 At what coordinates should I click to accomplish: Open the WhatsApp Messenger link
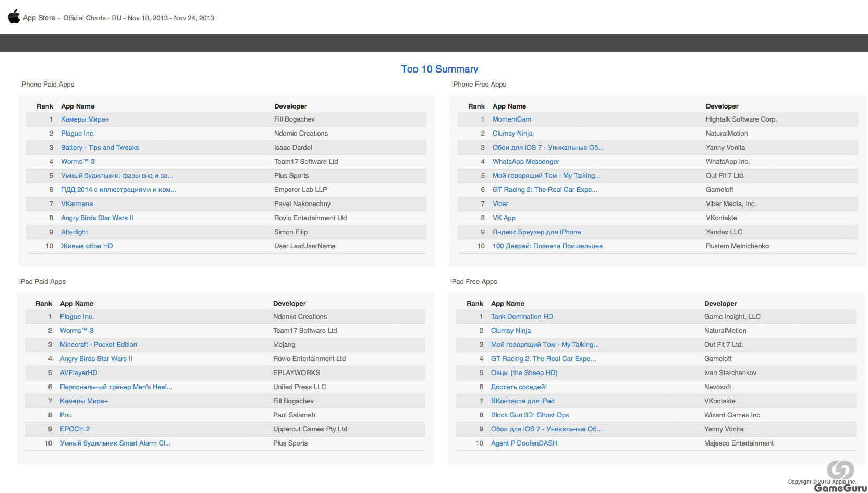click(526, 162)
